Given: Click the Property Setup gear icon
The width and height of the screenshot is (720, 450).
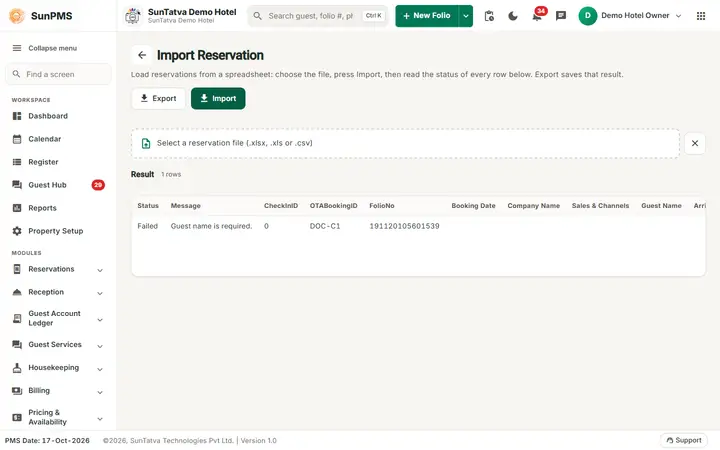Looking at the screenshot, I should coord(17,231).
